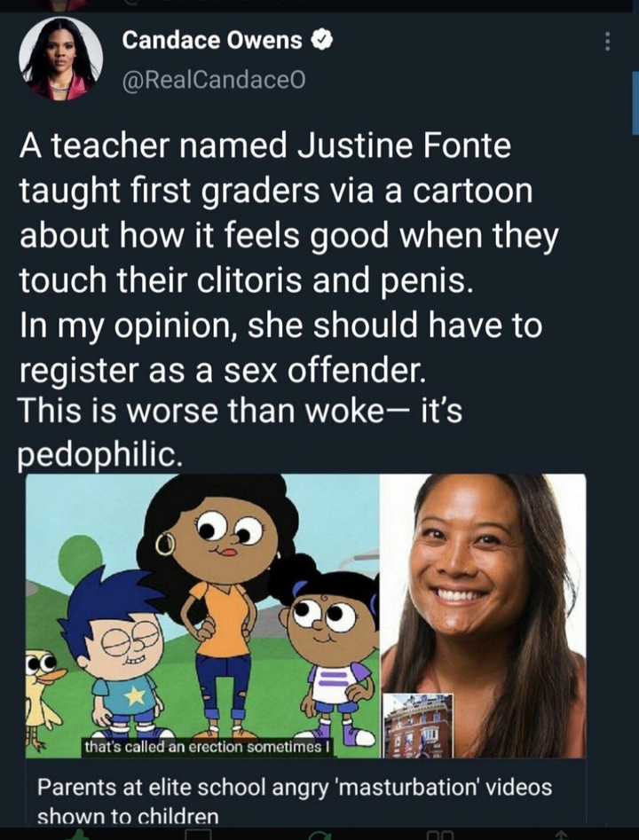The image size is (639, 840).
Task: Open Candace Owens profile picture
Action: pos(60,58)
